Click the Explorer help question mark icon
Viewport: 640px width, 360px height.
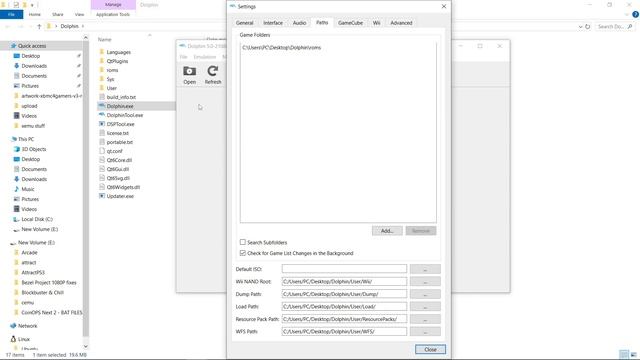636,14
